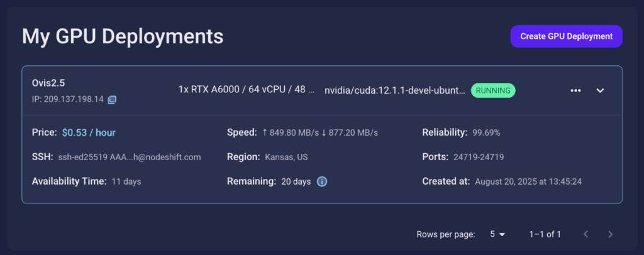Click the Created at date value

(x=528, y=182)
